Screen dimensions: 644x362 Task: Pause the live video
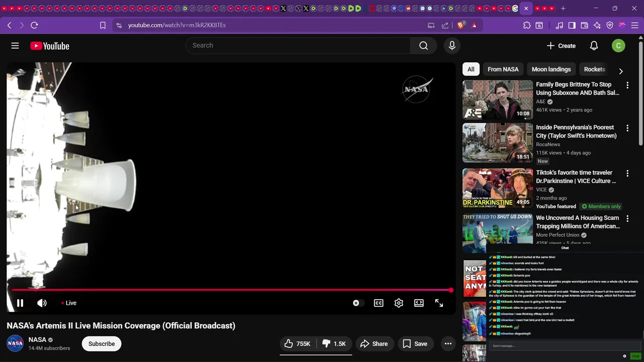pyautogui.click(x=20, y=303)
